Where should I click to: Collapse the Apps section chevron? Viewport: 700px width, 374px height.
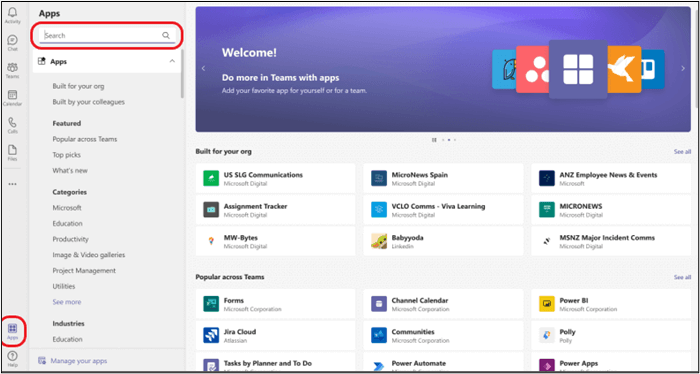pyautogui.click(x=172, y=61)
